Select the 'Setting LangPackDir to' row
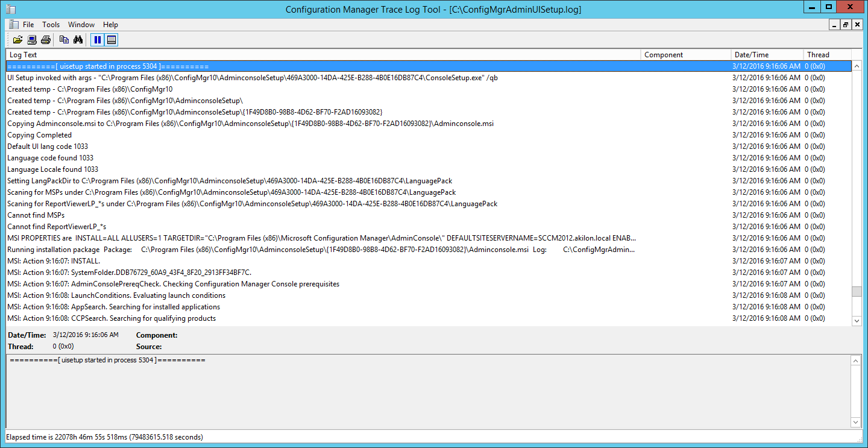The image size is (868, 448). point(429,181)
